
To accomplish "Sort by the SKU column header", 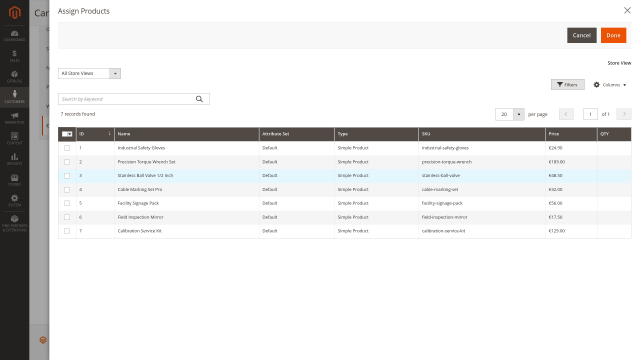I will point(482,134).
